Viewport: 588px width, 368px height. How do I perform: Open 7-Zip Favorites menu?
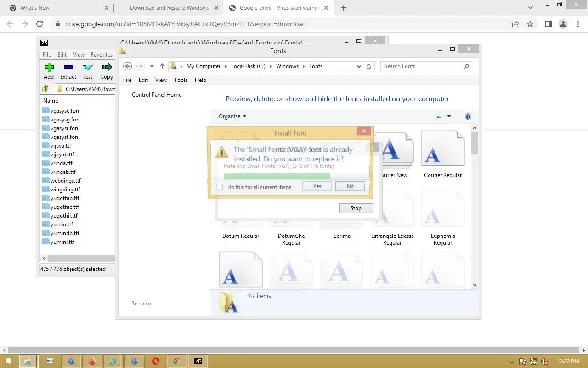pyautogui.click(x=102, y=55)
